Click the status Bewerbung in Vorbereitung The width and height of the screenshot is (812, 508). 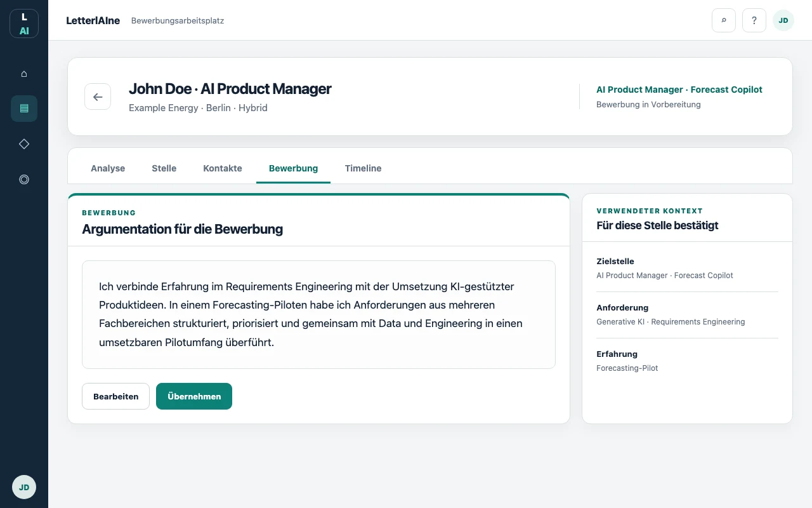click(648, 104)
